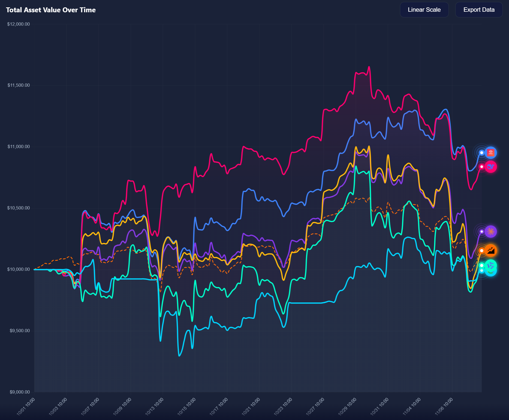Click the $12,000.00 y-axis label
Viewport: 509px width, 420px height.
pos(19,24)
